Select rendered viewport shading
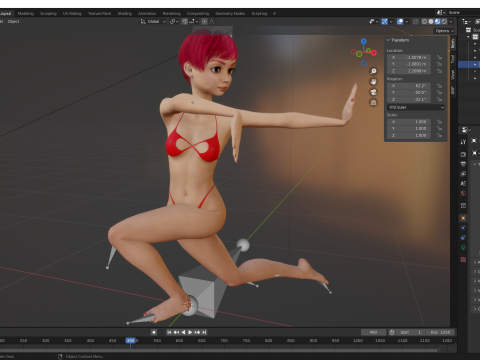The image size is (480, 360). pos(444,22)
